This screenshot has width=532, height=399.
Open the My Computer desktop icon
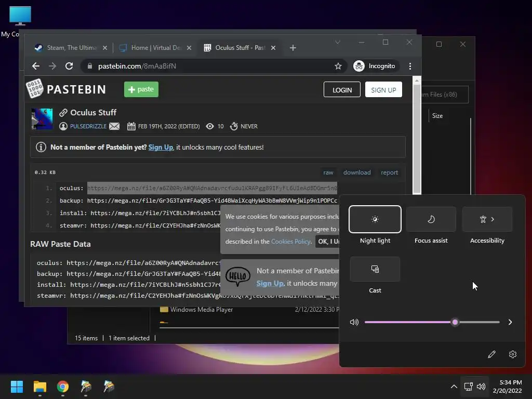[x=20, y=21]
